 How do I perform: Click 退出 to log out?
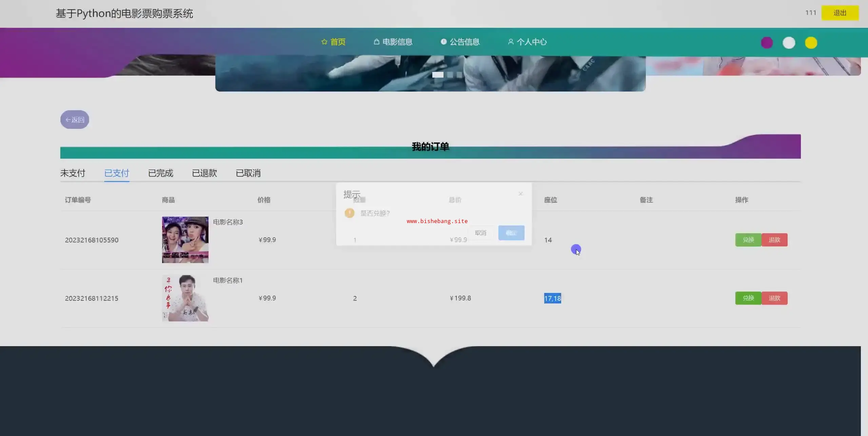840,13
